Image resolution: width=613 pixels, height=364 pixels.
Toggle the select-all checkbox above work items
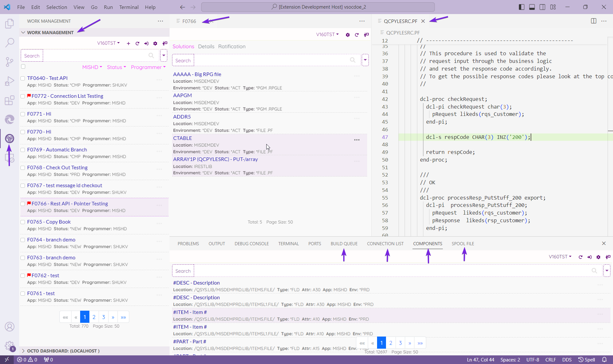(x=23, y=66)
